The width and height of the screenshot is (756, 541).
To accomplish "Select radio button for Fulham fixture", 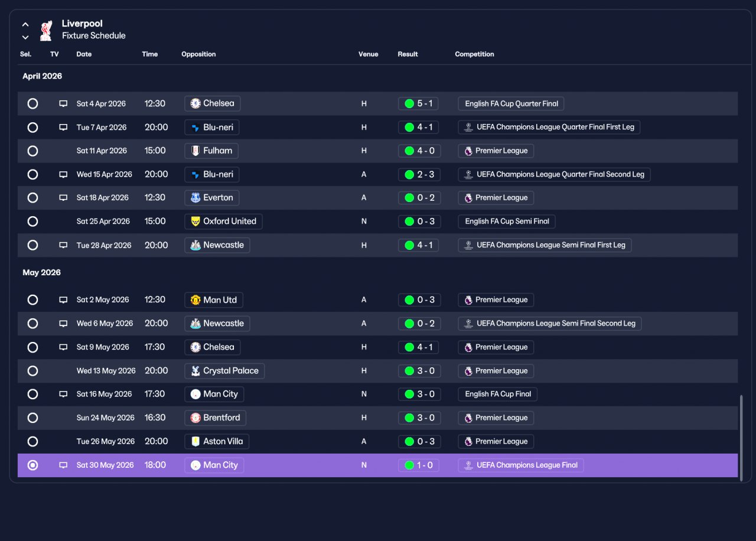I will click(32, 151).
